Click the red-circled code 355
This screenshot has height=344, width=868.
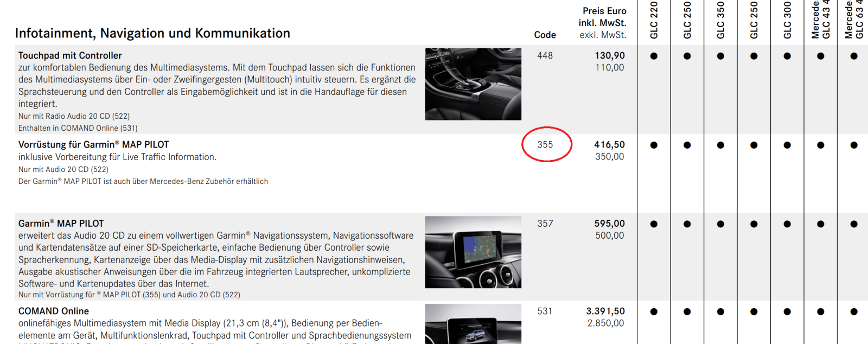coord(545,145)
